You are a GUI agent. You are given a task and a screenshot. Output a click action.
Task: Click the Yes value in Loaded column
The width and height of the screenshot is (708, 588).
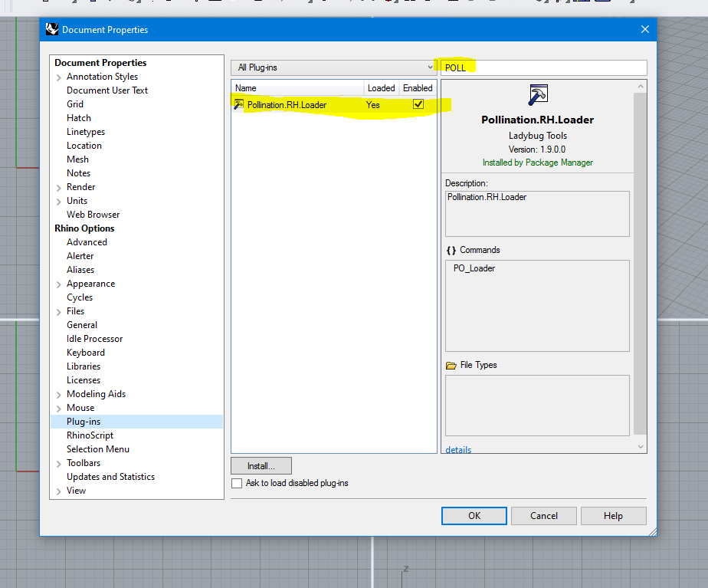point(373,105)
